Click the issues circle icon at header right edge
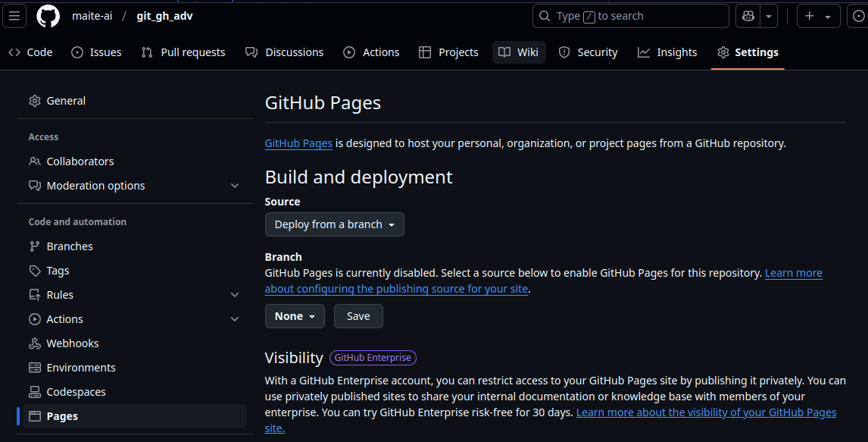868x442 pixels. (x=858, y=16)
